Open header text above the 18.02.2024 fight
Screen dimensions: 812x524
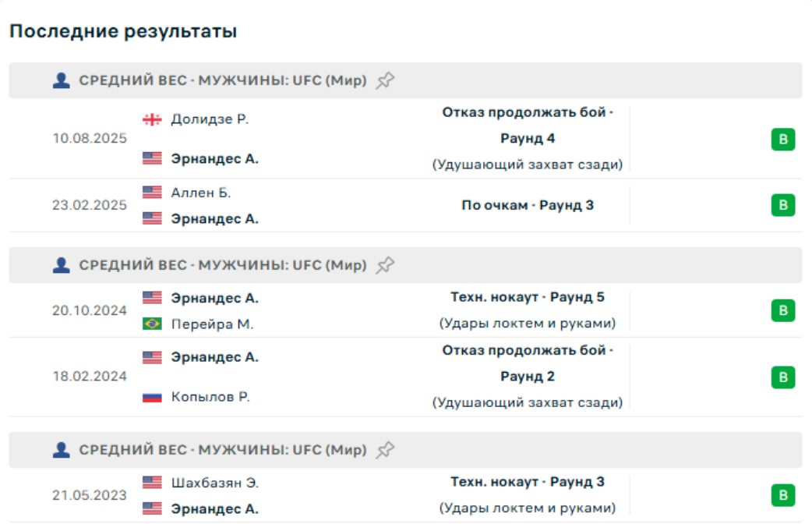pos(222,265)
